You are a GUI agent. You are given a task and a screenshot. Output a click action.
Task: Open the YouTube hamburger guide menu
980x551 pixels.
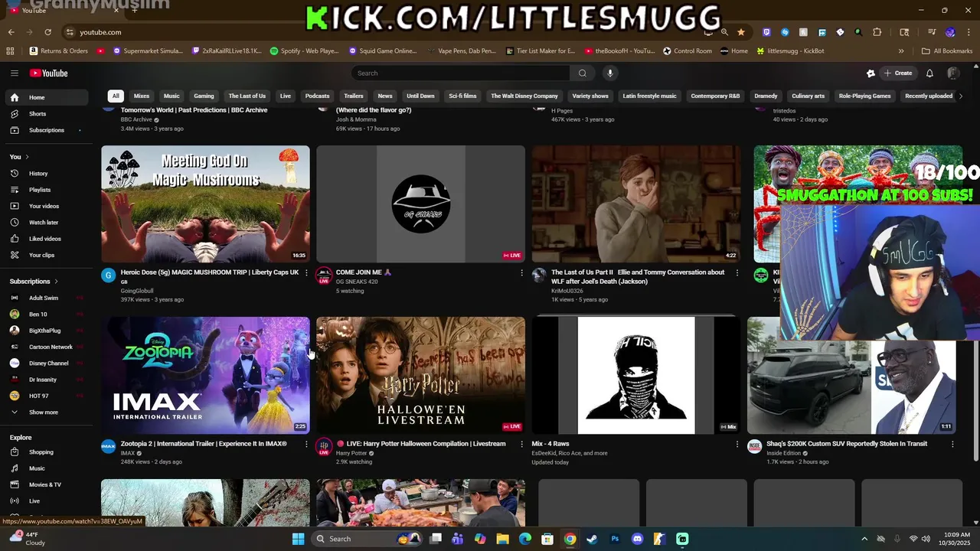(x=14, y=73)
